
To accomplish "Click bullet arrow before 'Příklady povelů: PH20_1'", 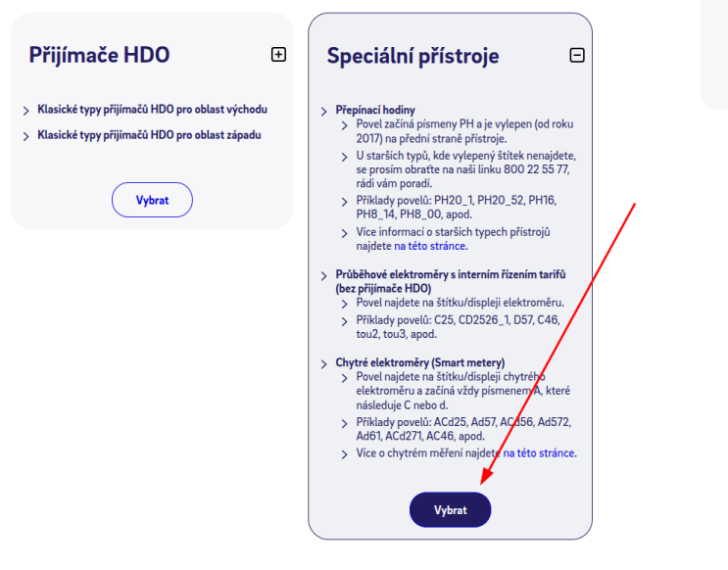I will tap(345, 202).
